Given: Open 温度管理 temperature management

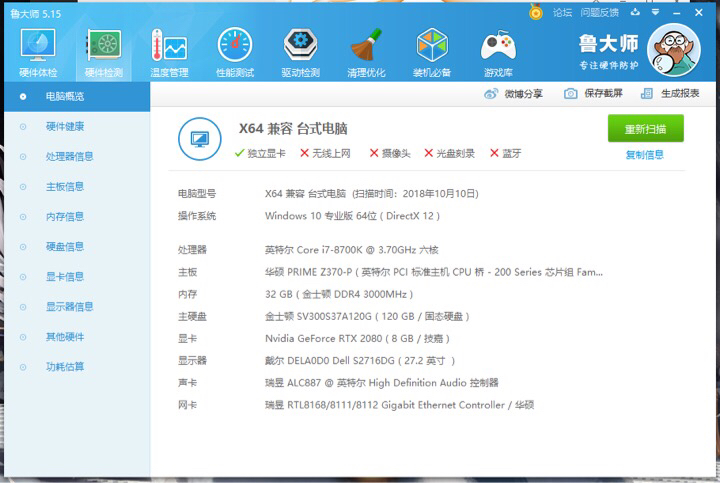Looking at the screenshot, I should 169,53.
